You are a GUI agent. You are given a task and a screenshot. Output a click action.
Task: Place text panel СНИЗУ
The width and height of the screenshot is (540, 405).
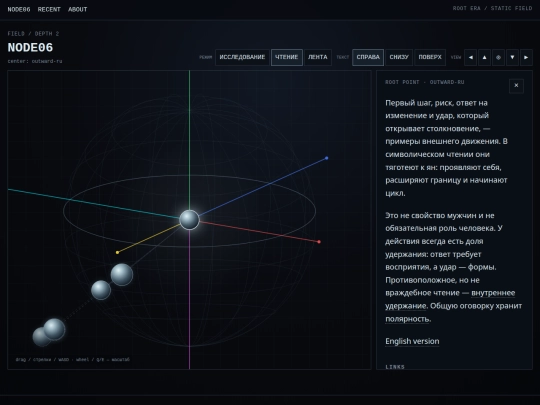click(x=399, y=58)
